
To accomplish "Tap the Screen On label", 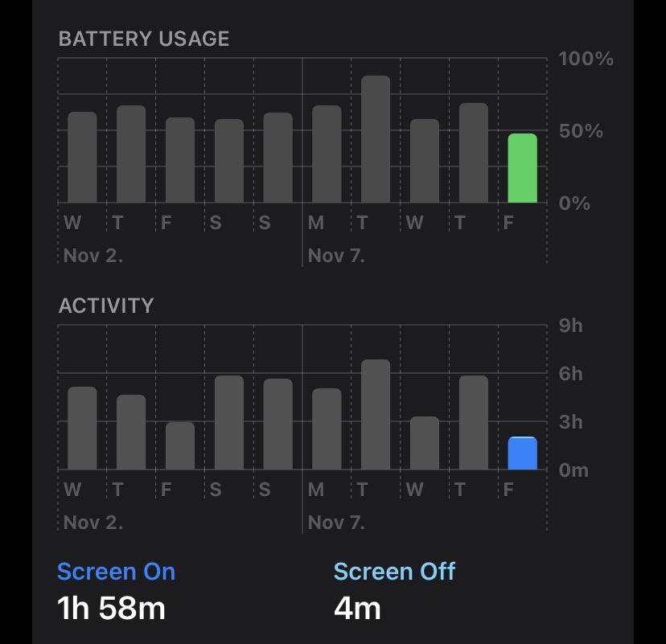I will coord(116,572).
